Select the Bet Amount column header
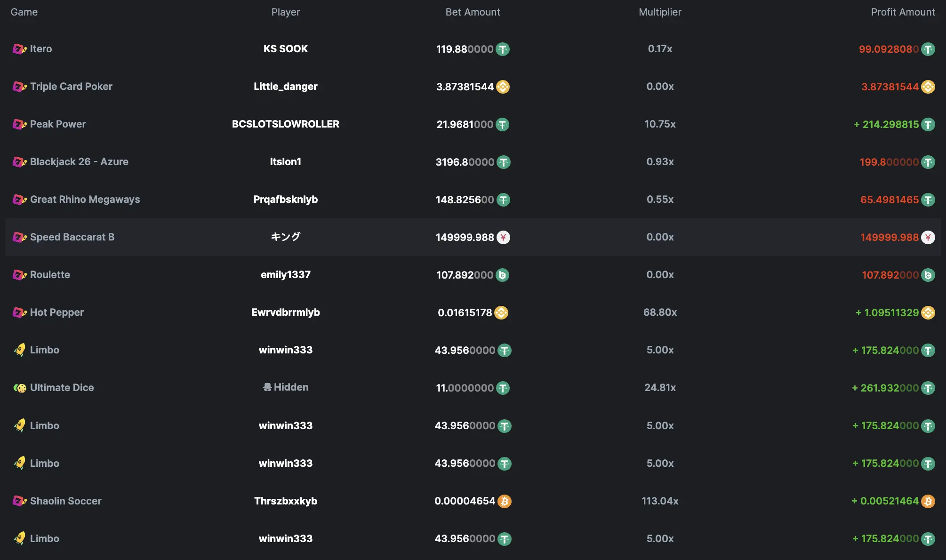This screenshot has height=560, width=946. coord(473,12)
